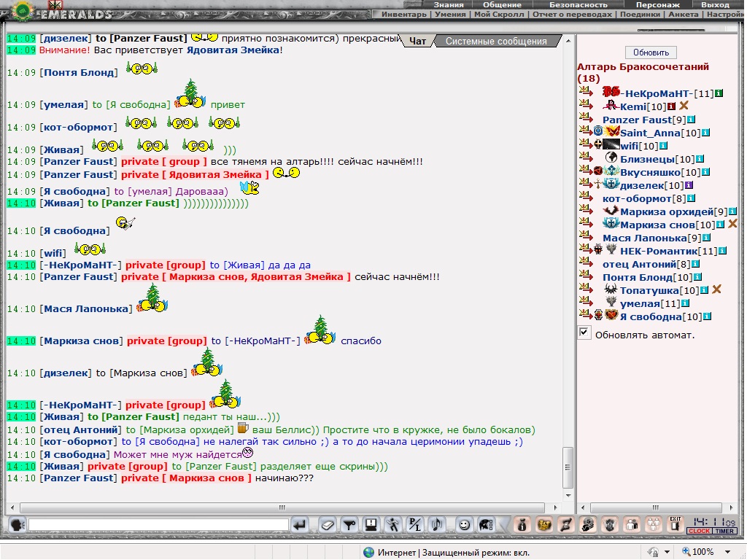Open the pink info pawn icon

(x=522, y=525)
